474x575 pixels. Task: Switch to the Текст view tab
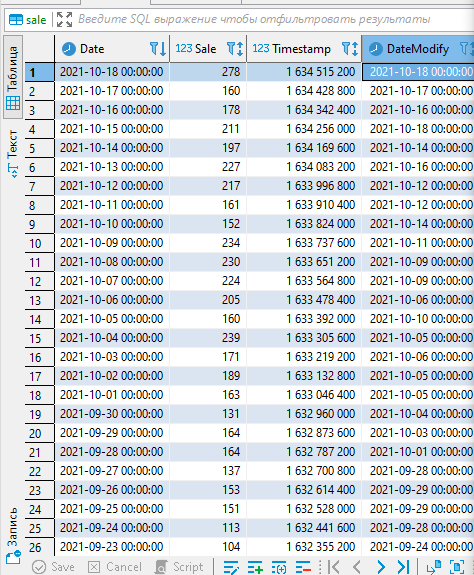[13, 153]
